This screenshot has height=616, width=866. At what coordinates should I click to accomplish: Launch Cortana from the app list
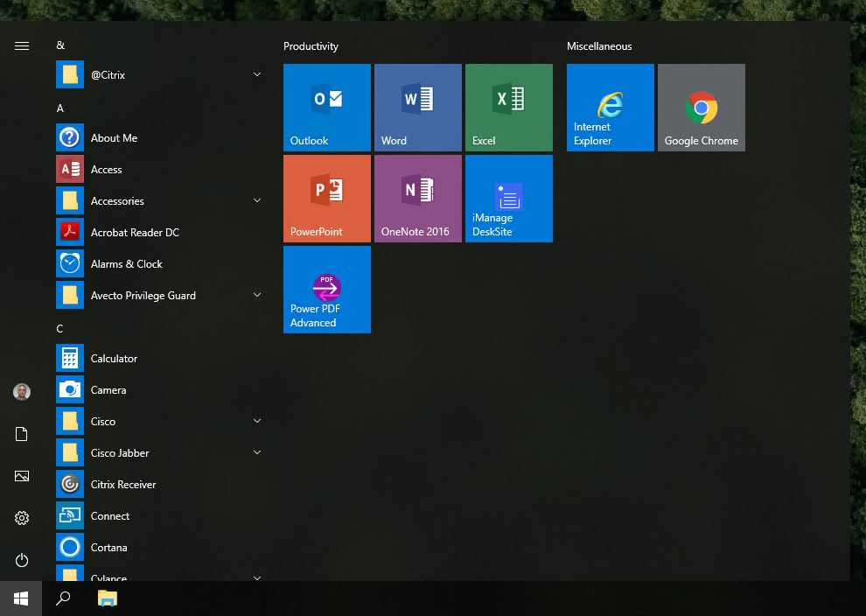pyautogui.click(x=160, y=547)
